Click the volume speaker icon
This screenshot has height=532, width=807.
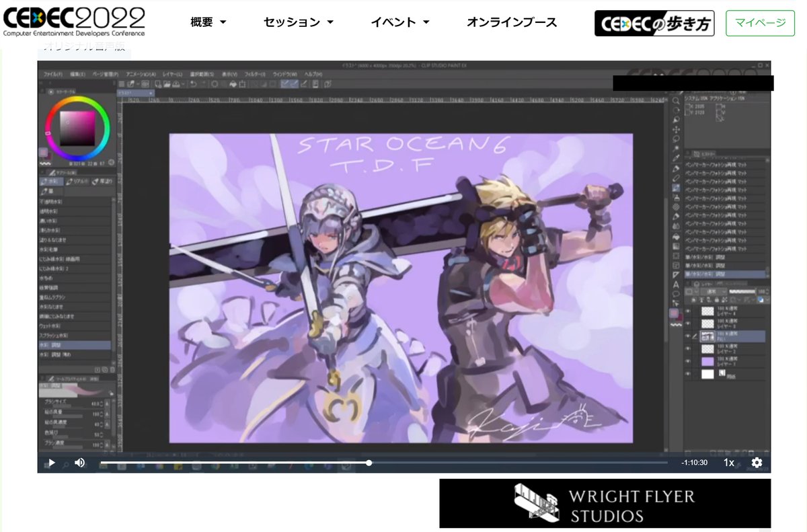pyautogui.click(x=79, y=463)
